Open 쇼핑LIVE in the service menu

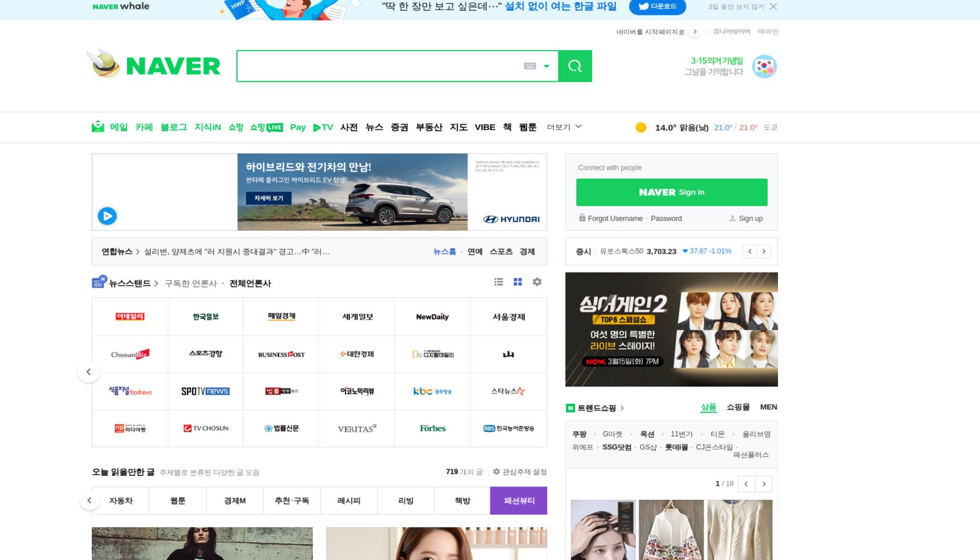click(266, 127)
